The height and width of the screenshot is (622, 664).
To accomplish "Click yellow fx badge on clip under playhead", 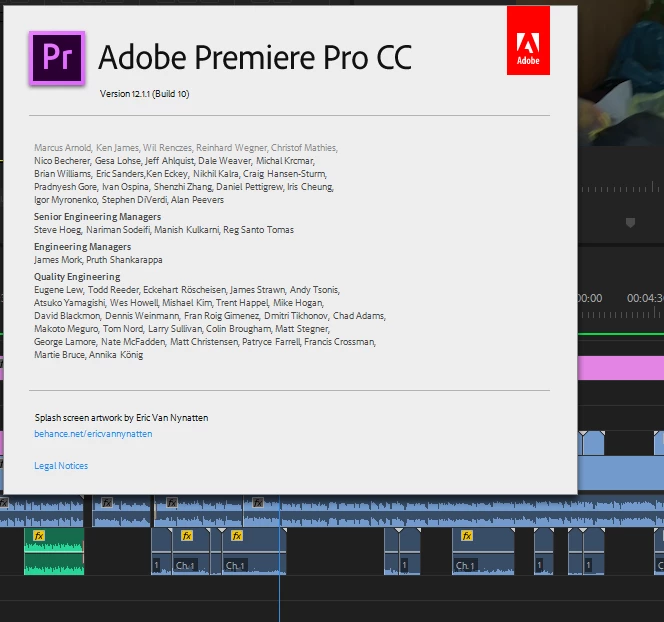I will (237, 536).
